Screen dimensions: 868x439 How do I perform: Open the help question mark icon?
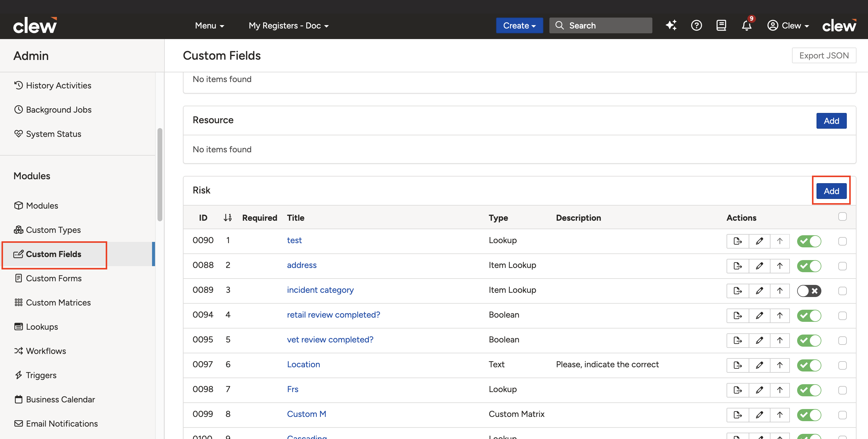coord(696,25)
